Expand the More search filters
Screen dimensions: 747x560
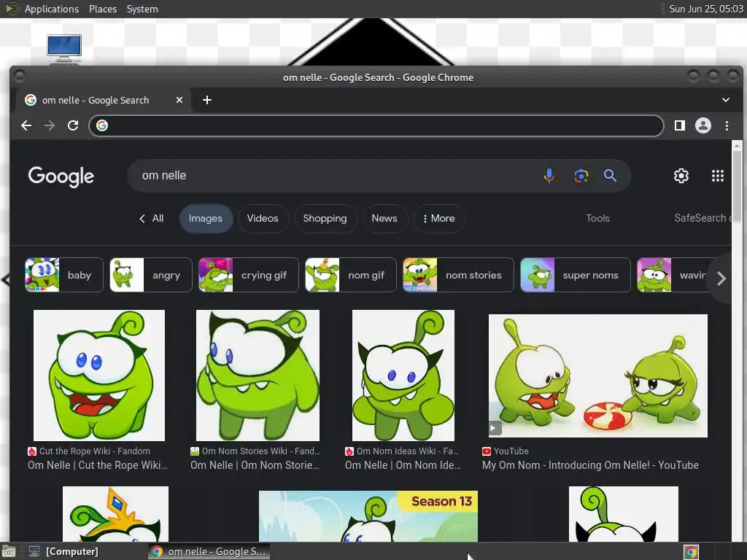pyautogui.click(x=438, y=219)
